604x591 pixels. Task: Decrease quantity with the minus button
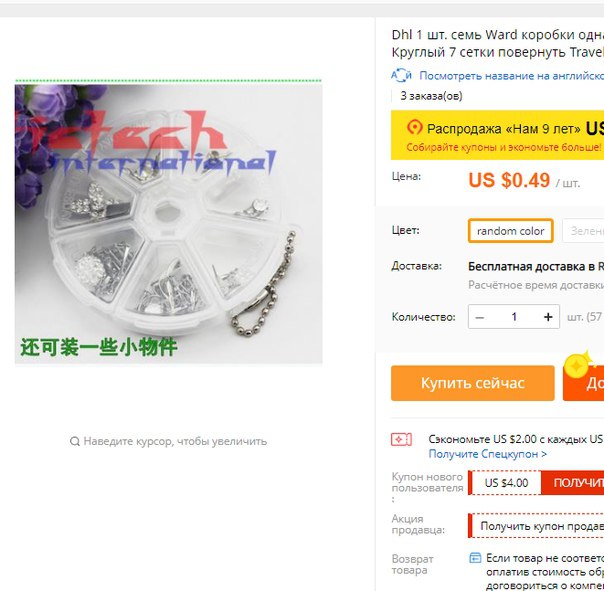pyautogui.click(x=480, y=317)
